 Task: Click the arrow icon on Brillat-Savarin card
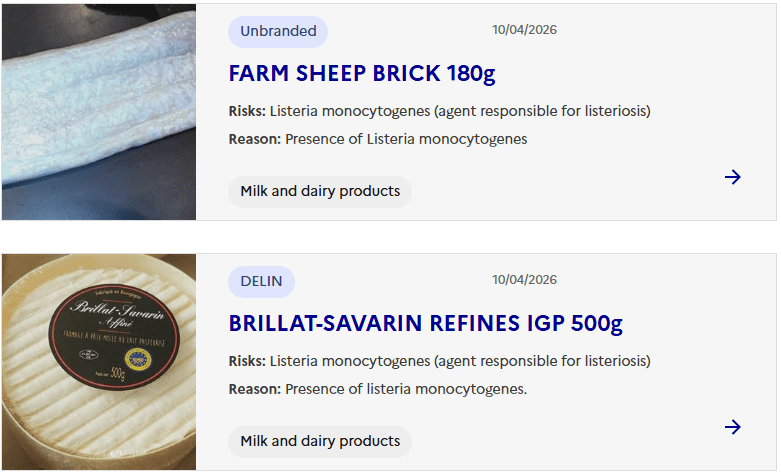[x=732, y=427]
